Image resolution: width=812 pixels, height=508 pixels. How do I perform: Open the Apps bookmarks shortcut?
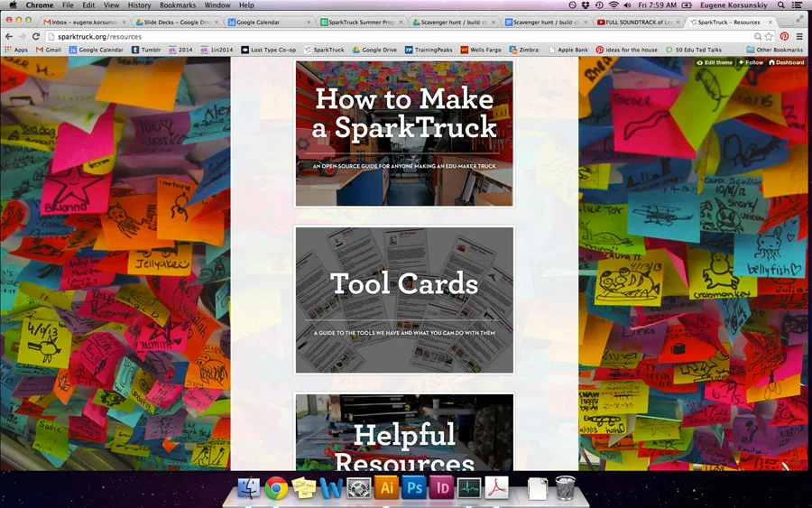point(16,50)
